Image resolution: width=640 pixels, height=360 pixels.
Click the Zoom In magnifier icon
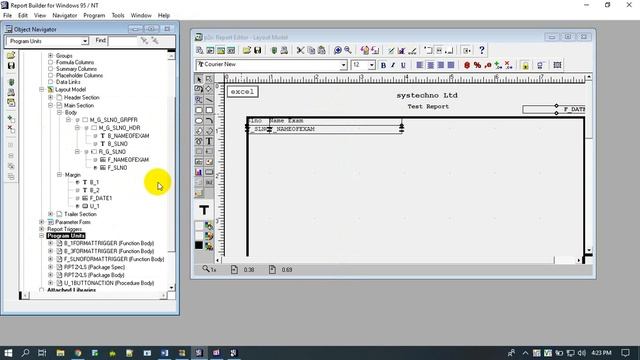(338, 50)
